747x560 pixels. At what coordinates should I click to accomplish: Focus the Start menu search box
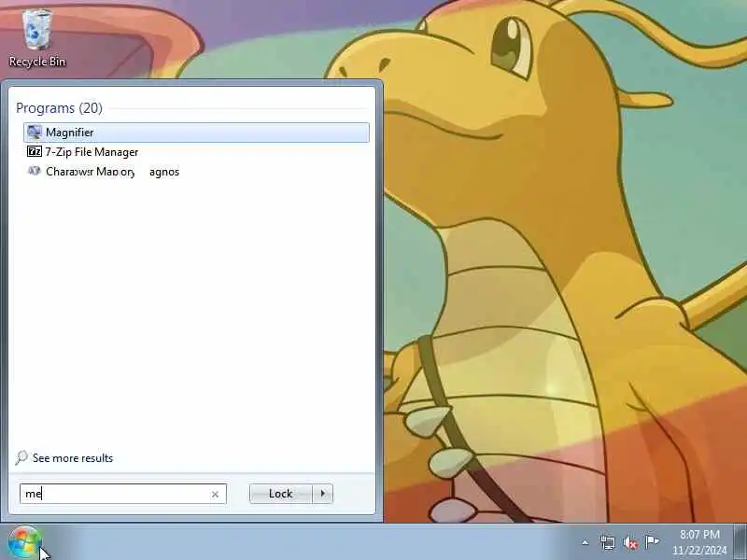click(123, 494)
